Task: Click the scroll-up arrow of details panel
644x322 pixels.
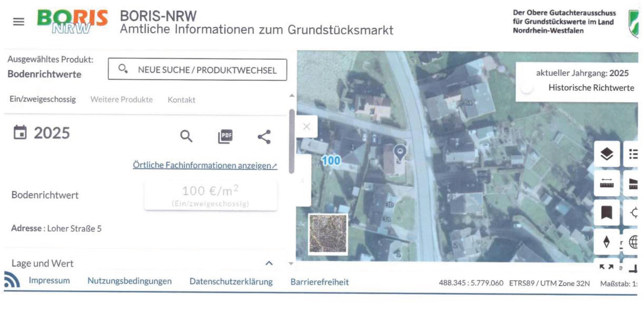Action: click(x=292, y=96)
